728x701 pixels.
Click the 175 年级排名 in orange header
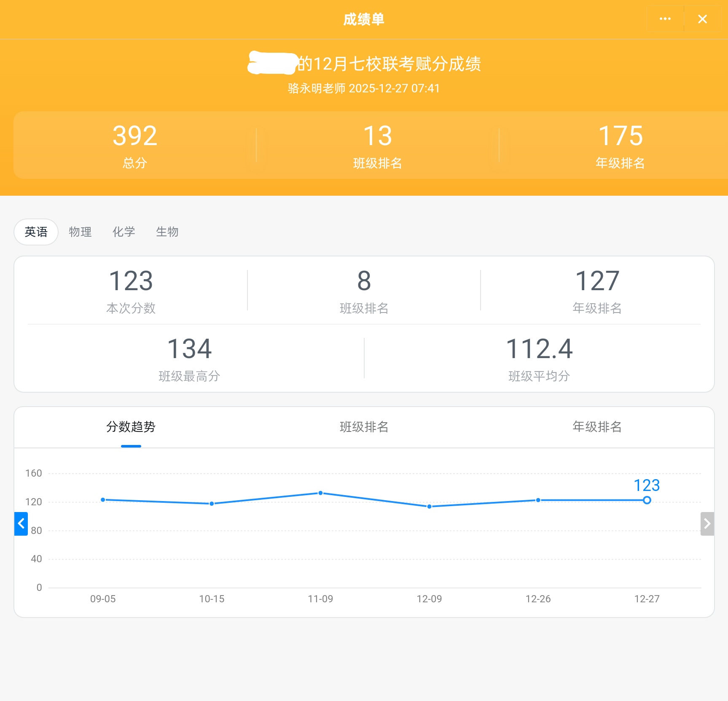tap(620, 145)
